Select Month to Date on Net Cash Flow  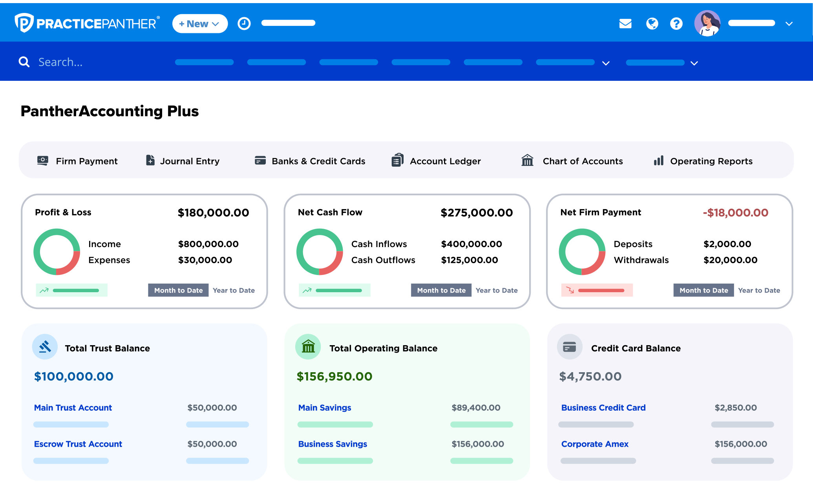tap(441, 291)
